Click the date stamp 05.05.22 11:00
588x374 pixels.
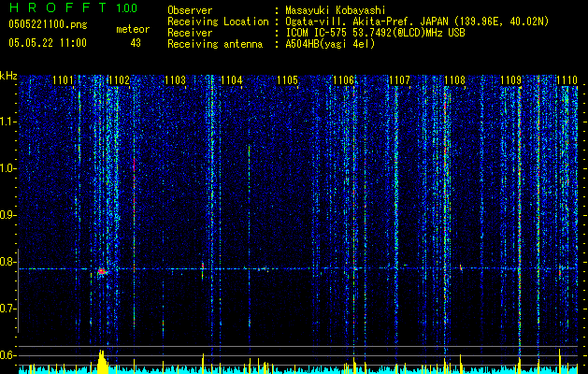tap(48, 43)
